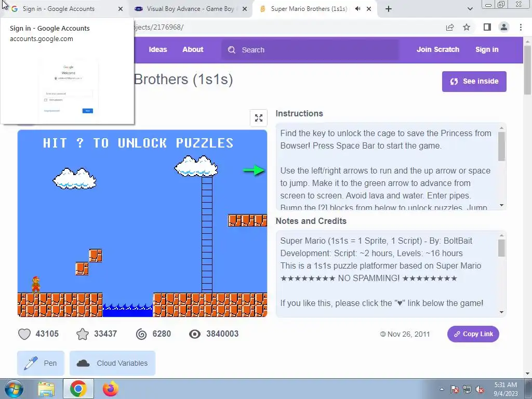Click the Instructions scrollbar thumb
This screenshot has width=532, height=399.
pos(501,146)
